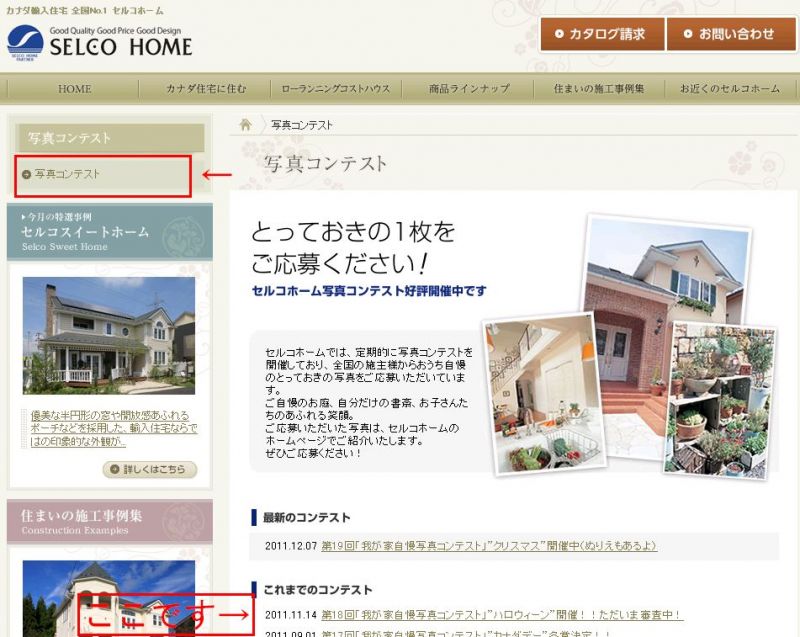Click the home icon in breadcrumb
The image size is (800, 637).
[245, 124]
